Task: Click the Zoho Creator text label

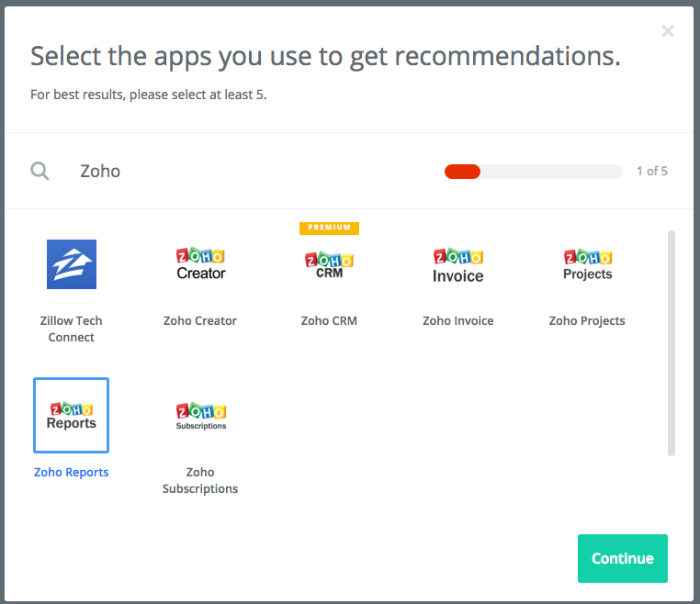Action: (200, 321)
